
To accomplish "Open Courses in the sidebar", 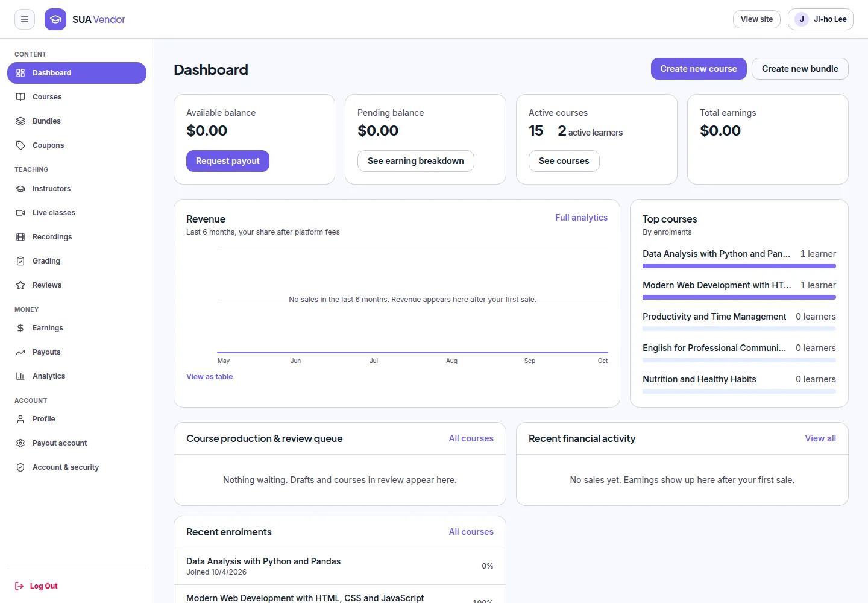I will tap(77, 97).
